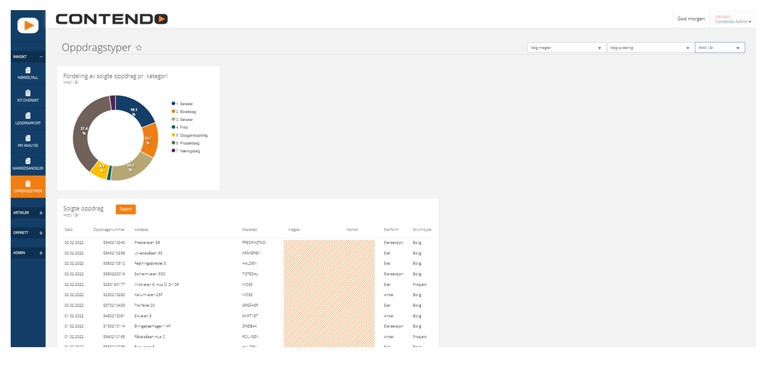772x365 pixels.
Task: Click the orange Export button
Action: (126, 209)
